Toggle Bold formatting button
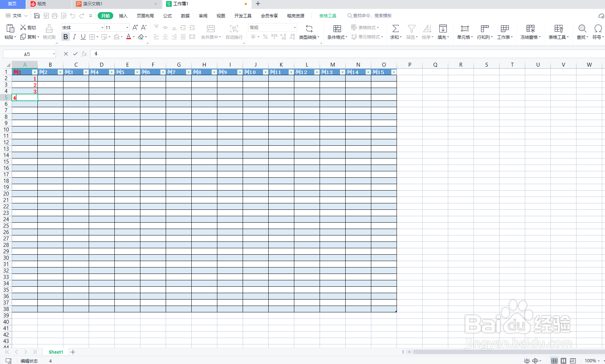The image size is (605, 364). [66, 37]
